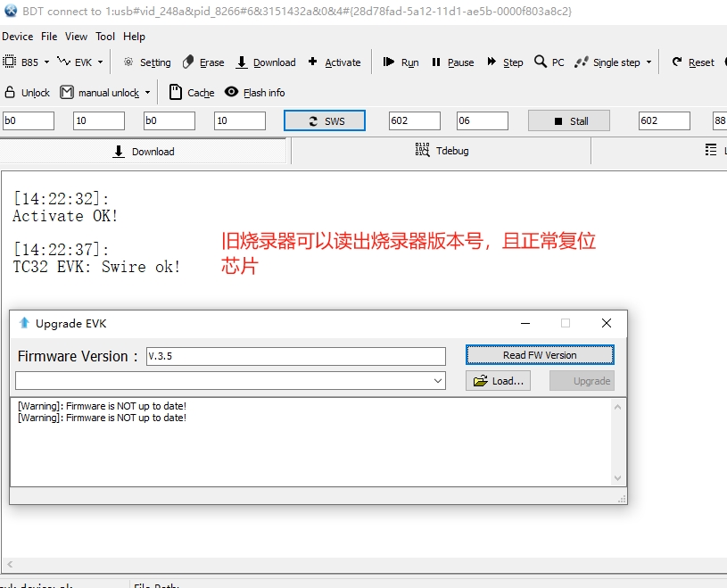The image size is (727, 588).
Task: Click the first b0 input field
Action: pyautogui.click(x=29, y=120)
